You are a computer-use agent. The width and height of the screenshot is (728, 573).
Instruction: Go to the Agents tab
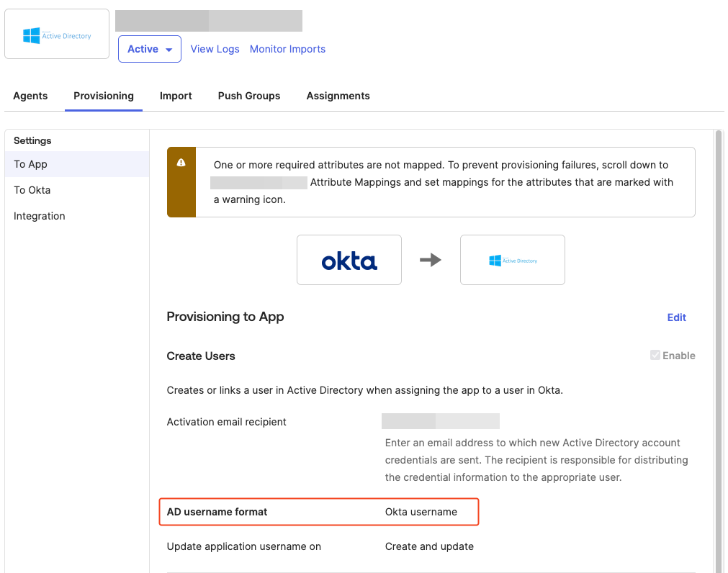tap(30, 96)
